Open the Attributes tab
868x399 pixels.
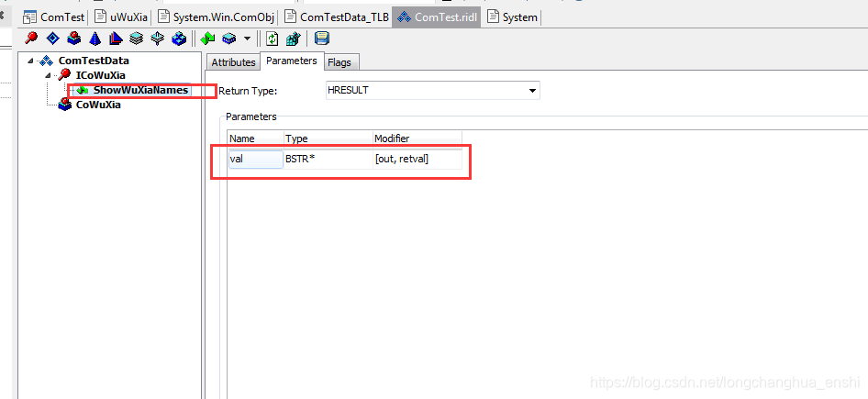click(x=233, y=62)
